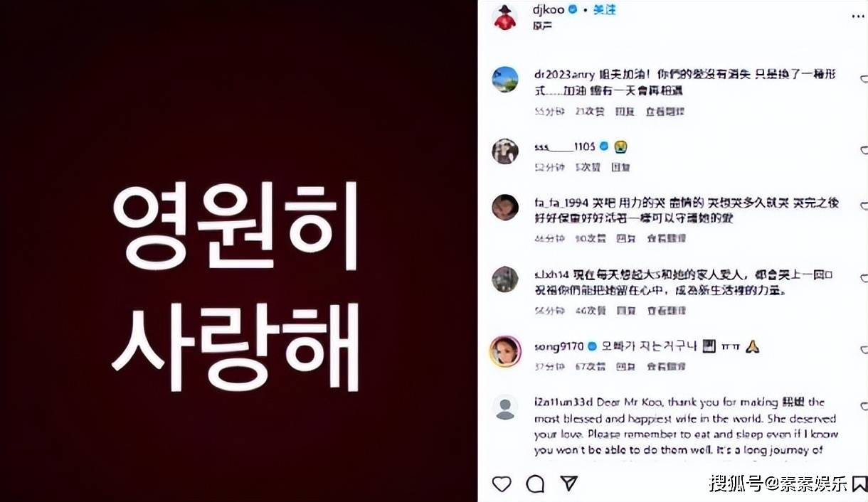Reply to sss____1105's comment
The height and width of the screenshot is (502, 868).
[620, 167]
